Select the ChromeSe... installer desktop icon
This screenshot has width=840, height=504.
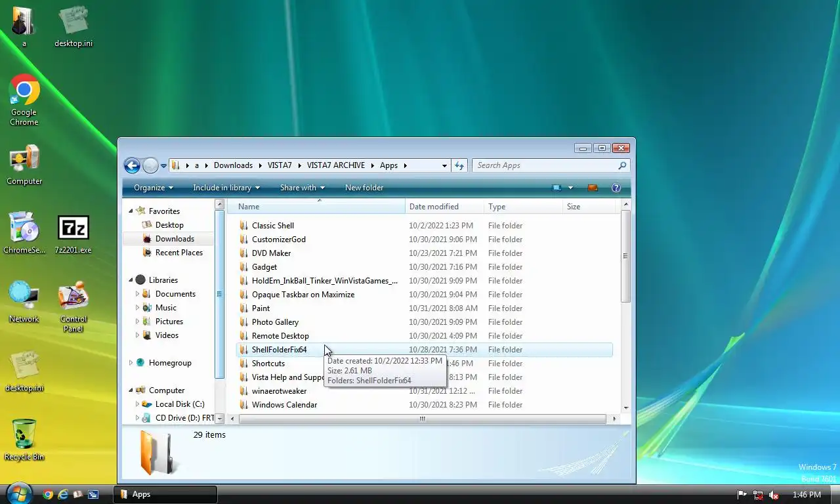[24, 233]
